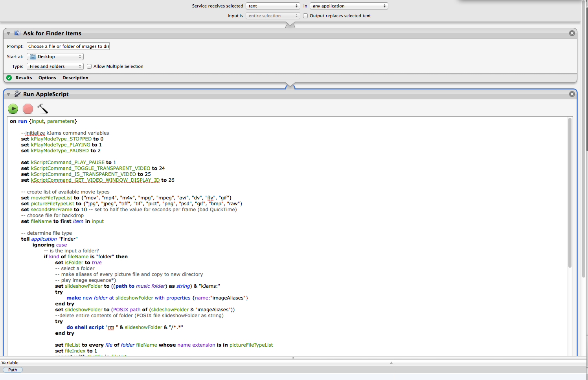Viewport: 588px width, 380px height.
Task: Enable Allow Multiple Selection checkbox
Action: 89,66
